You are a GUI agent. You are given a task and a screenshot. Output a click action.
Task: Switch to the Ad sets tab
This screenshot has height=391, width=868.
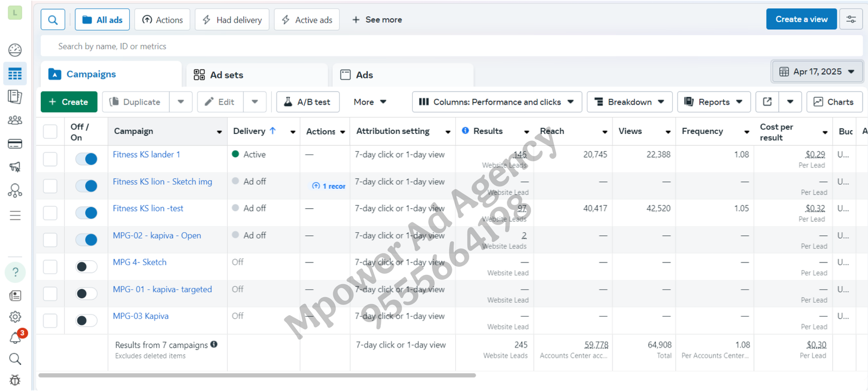257,75
